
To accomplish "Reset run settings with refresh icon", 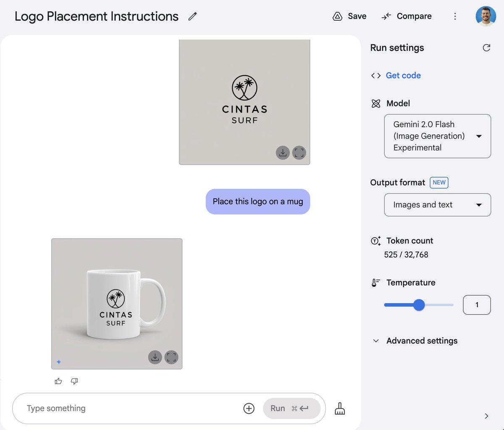I will click(486, 48).
